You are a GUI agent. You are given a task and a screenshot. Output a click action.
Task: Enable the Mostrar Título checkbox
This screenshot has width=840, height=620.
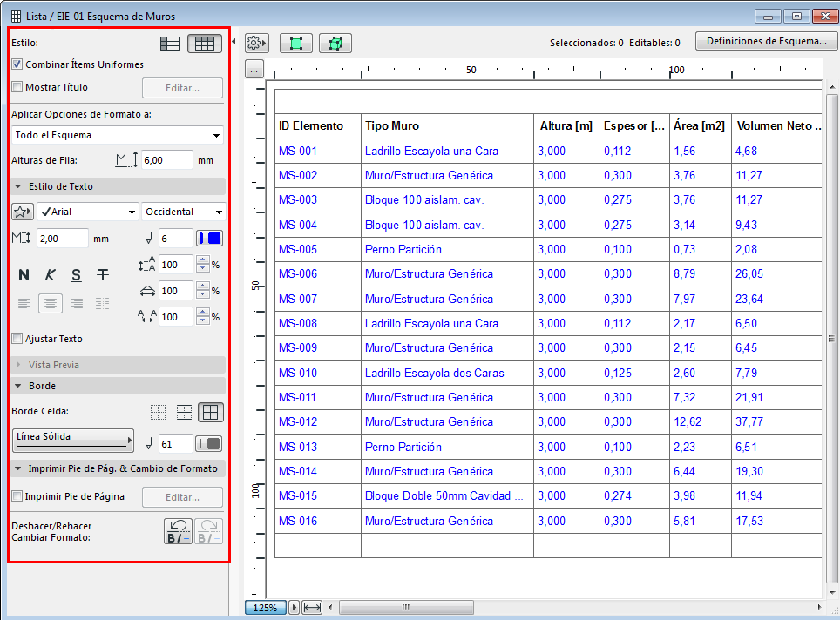[x=17, y=87]
